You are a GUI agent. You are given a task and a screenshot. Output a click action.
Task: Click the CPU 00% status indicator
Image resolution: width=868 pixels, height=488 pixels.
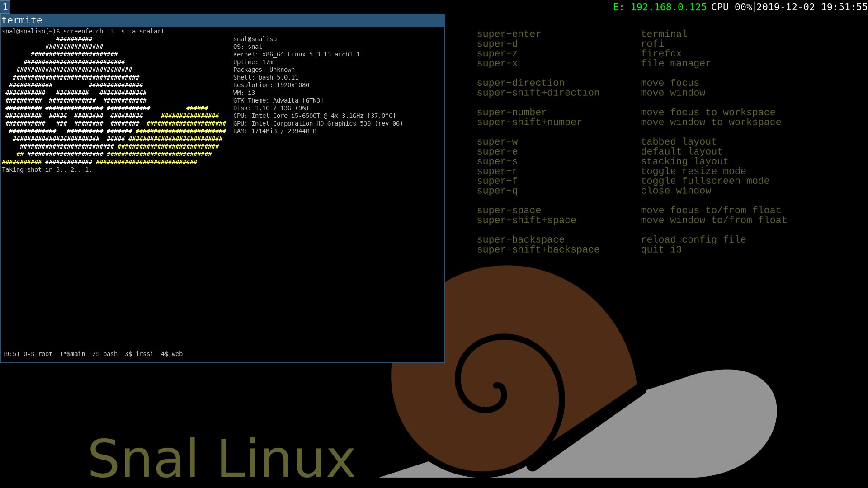point(731,7)
